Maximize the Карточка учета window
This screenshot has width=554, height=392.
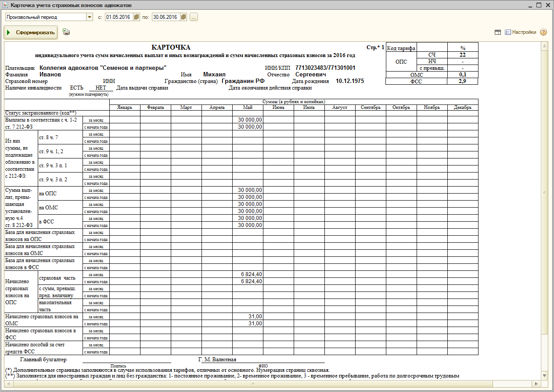[x=539, y=5]
